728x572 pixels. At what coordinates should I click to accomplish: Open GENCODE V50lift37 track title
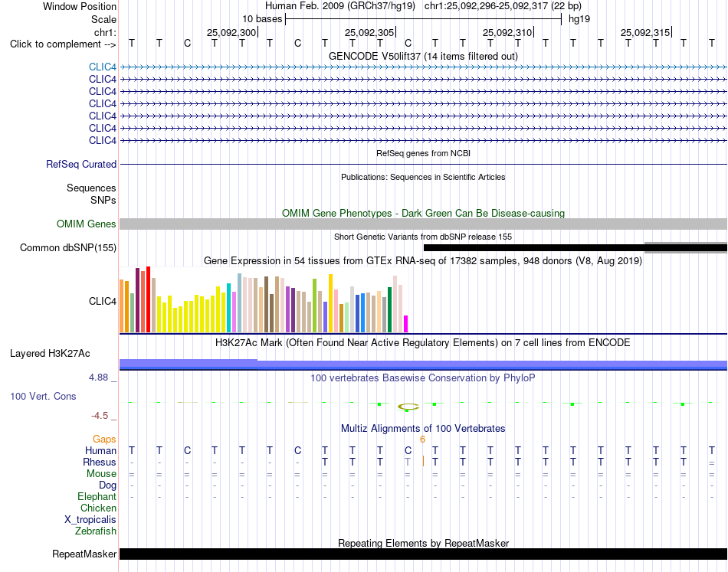(x=423, y=56)
